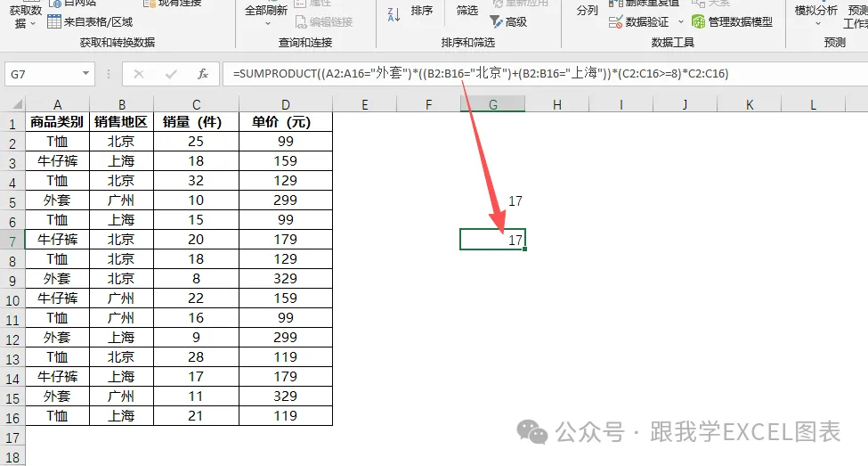The height and width of the screenshot is (466, 868).
Task: Click cell D15 with value 329
Action: (x=286, y=397)
